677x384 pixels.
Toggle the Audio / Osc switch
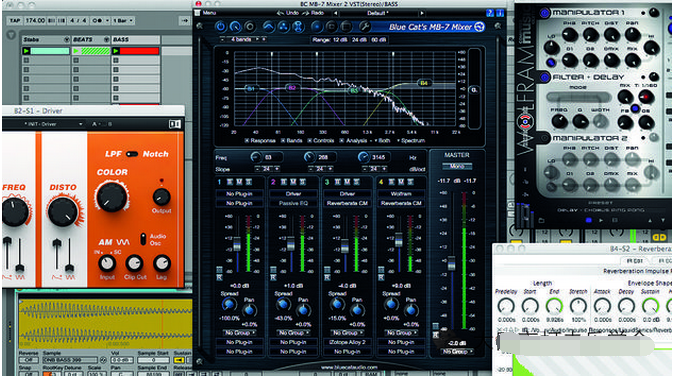point(143,238)
